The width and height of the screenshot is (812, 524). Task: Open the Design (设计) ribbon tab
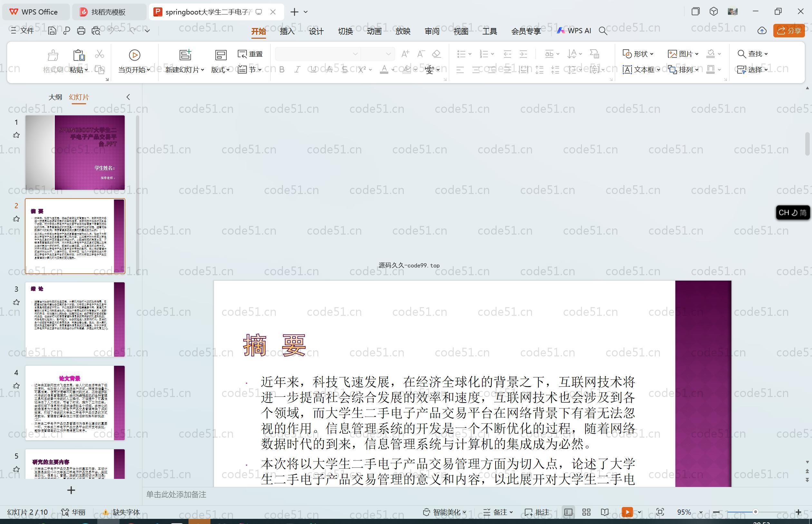pyautogui.click(x=316, y=31)
